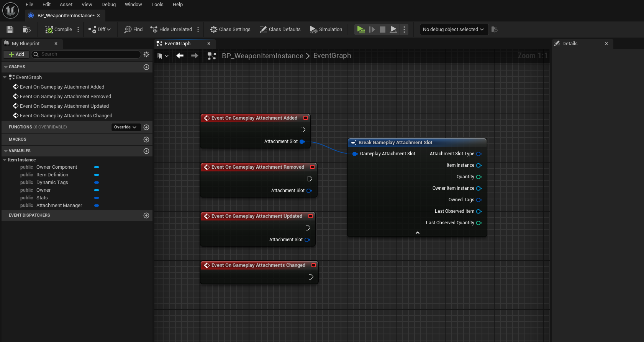Collapse the EventGraph tree item
644x342 pixels.
point(5,77)
